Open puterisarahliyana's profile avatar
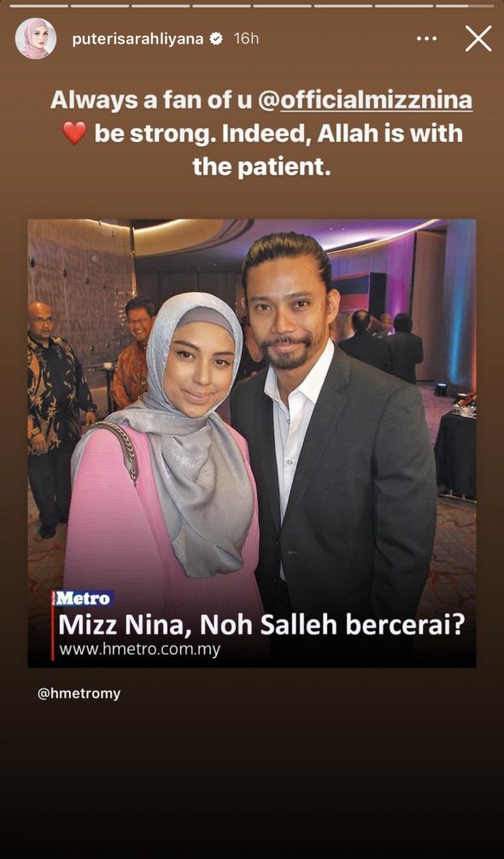This screenshot has height=859, width=504. click(x=36, y=38)
